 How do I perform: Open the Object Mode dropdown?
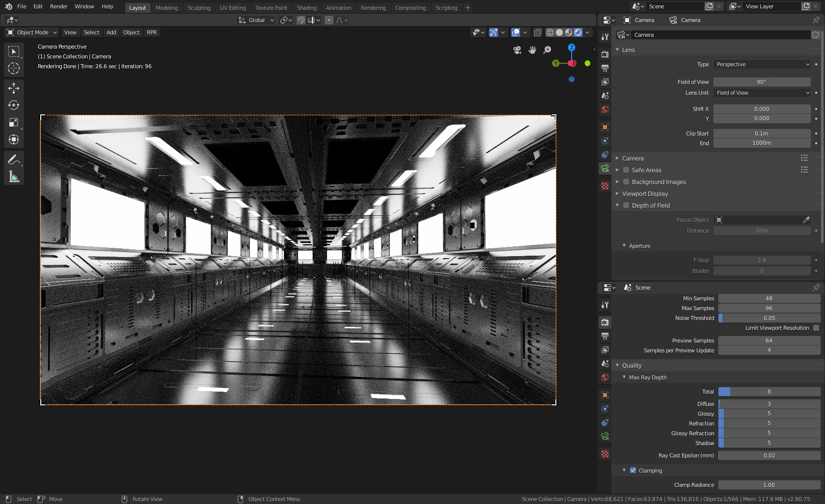[32, 32]
